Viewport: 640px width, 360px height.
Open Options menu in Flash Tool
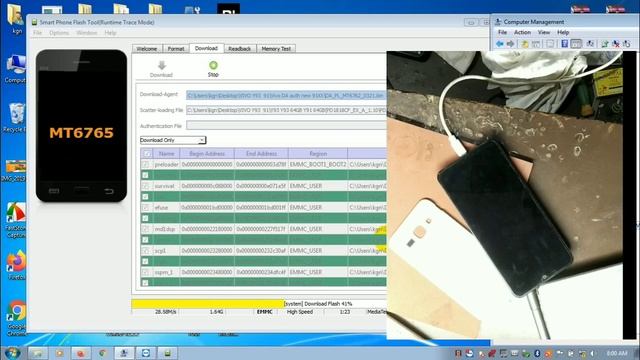(x=59, y=33)
